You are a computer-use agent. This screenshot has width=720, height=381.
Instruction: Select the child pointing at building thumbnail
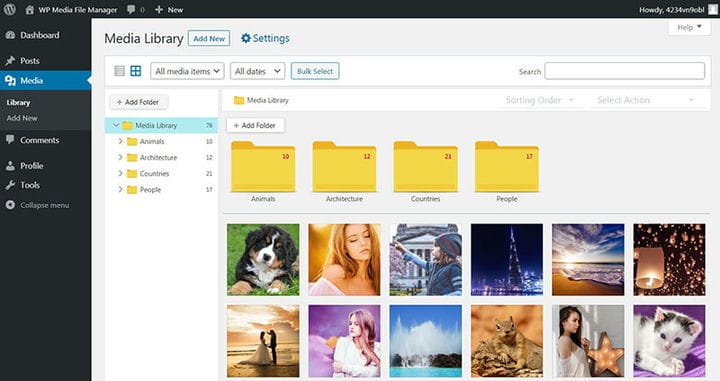point(426,259)
